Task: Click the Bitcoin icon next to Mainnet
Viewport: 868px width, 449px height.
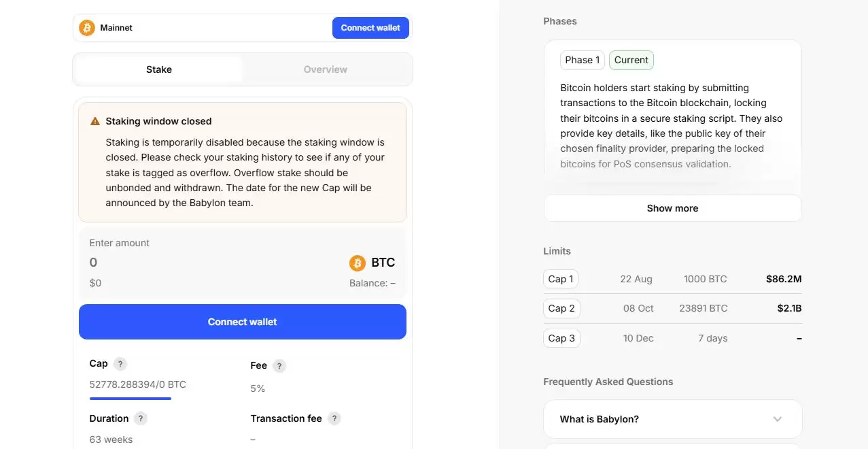Action: [x=87, y=28]
